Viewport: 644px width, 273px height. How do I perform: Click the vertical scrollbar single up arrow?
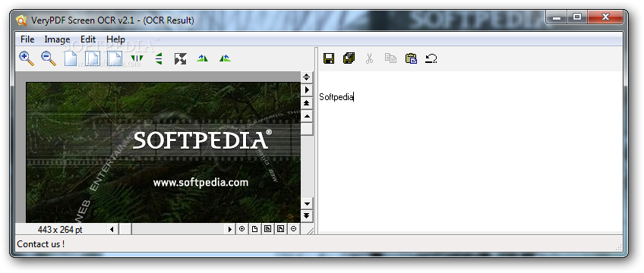[x=307, y=116]
